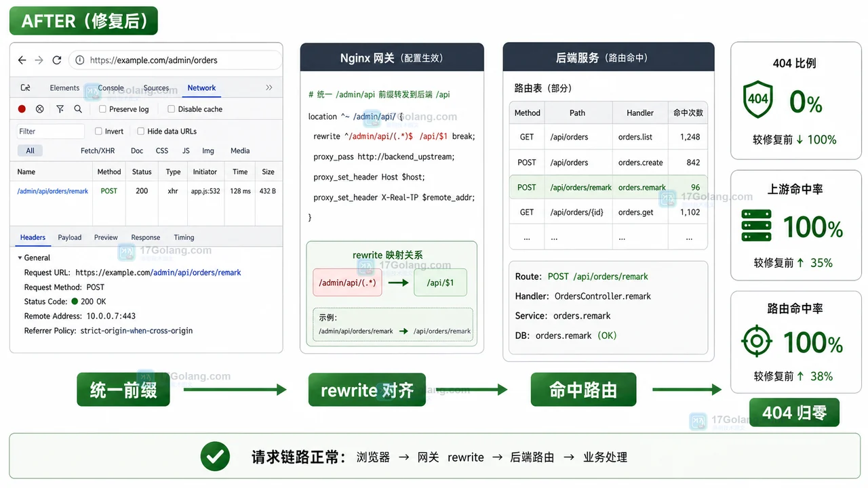Viewport: 868px width, 488px height.
Task: Click the GET /api/orders route row
Action: (x=608, y=137)
